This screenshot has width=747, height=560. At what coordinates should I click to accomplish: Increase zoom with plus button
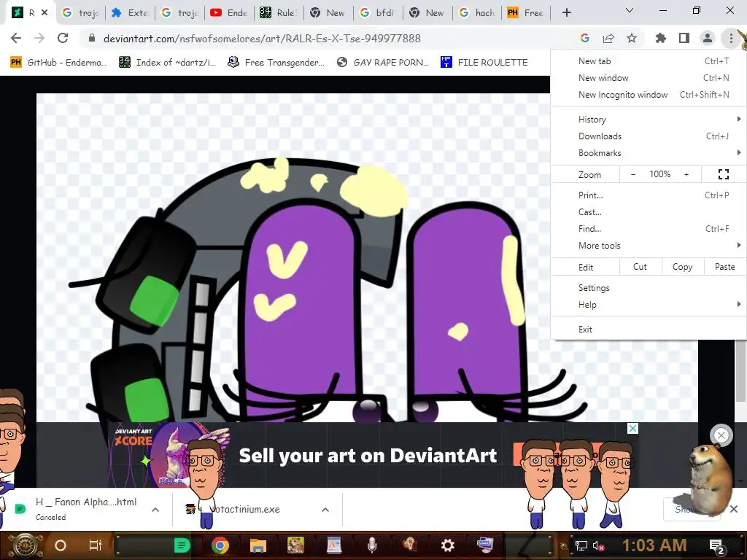pyautogui.click(x=686, y=174)
